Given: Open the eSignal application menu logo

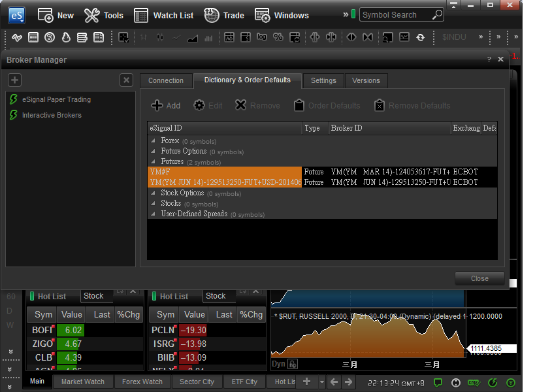Looking at the screenshot, I should click(17, 15).
